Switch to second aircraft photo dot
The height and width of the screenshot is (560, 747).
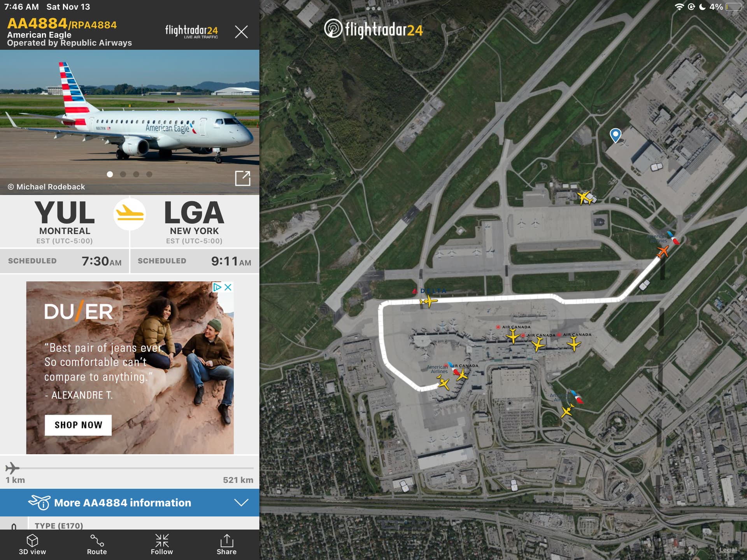pyautogui.click(x=123, y=174)
